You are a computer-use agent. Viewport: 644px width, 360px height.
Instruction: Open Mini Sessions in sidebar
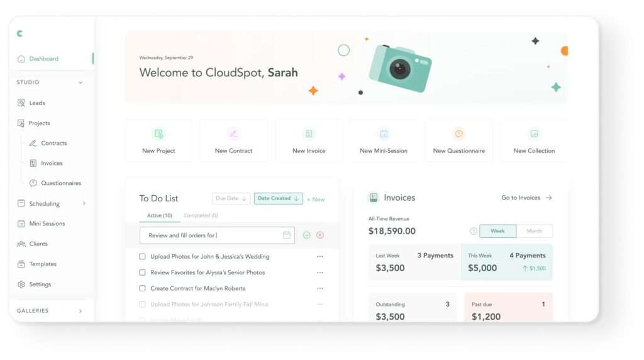click(x=47, y=223)
